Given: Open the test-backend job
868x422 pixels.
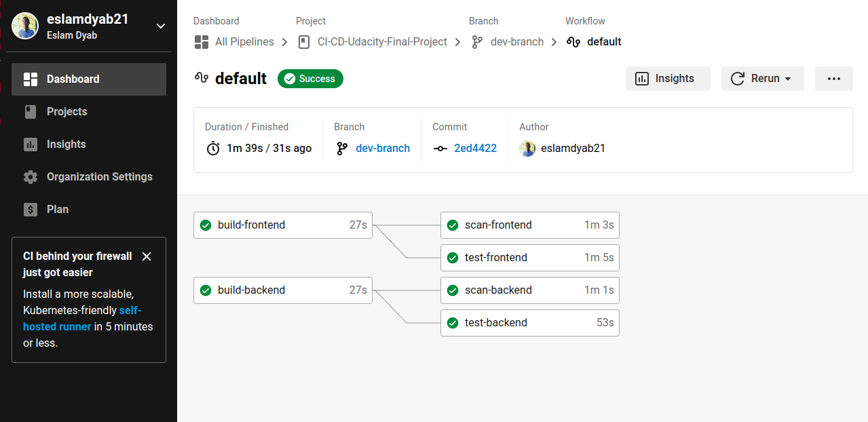Looking at the screenshot, I should [530, 323].
